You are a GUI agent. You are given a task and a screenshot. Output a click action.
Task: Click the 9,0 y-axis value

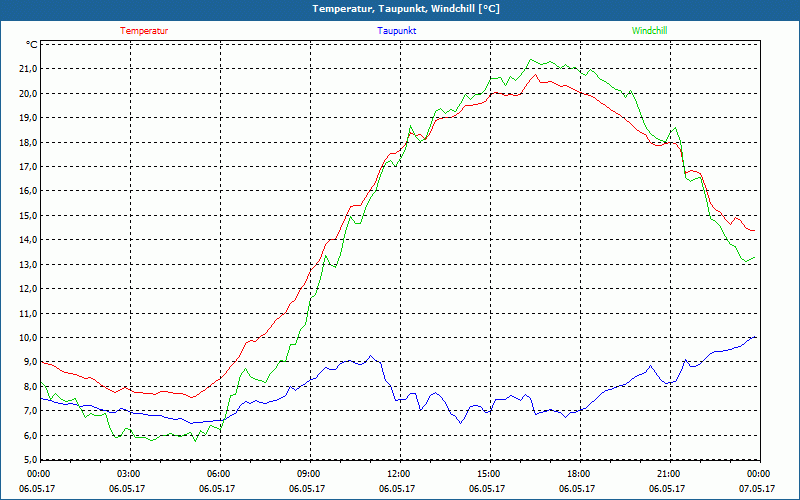pyautogui.click(x=31, y=362)
